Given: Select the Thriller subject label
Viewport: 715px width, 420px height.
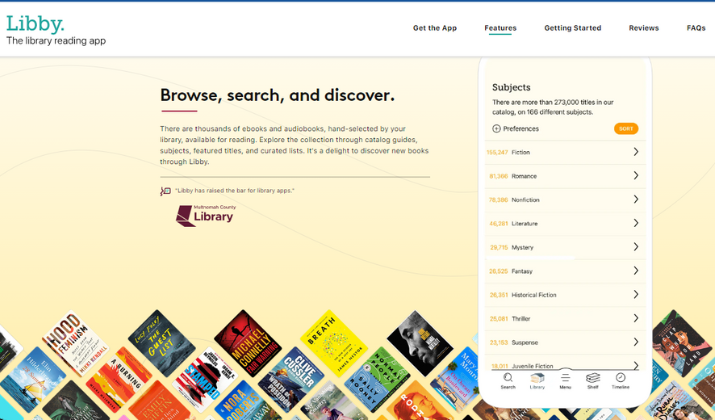Looking at the screenshot, I should pos(521,318).
